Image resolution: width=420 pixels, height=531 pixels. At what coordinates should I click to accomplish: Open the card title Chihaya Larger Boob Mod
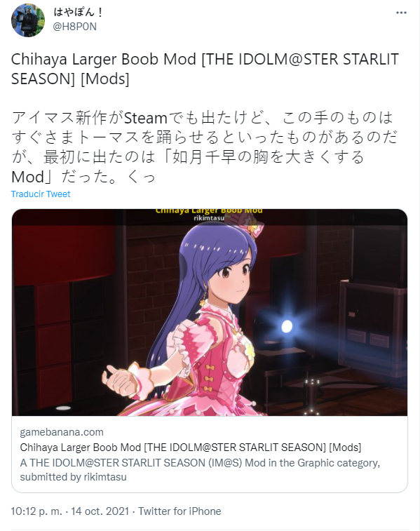191,448
